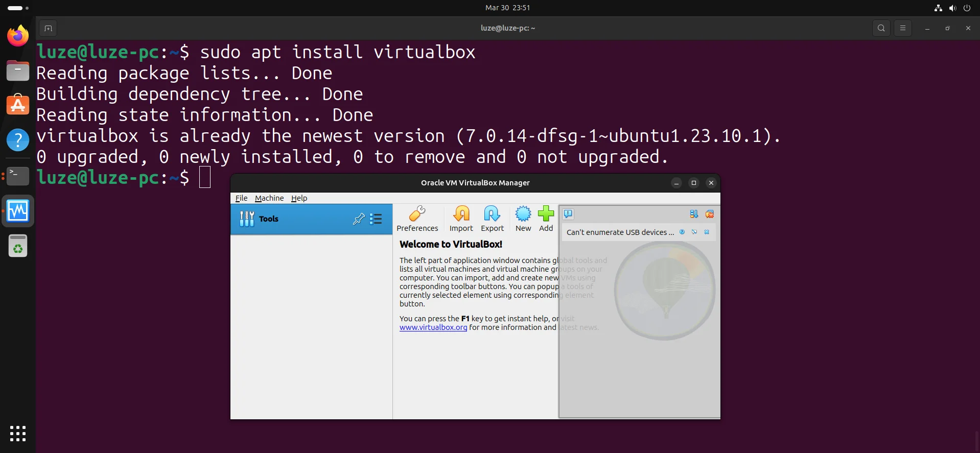980x453 pixels.
Task: Delete all notifications in notification center
Action: pos(710,214)
